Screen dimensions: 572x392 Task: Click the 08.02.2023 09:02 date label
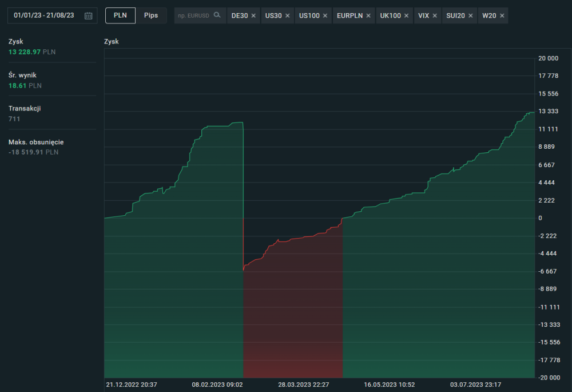[217, 385]
